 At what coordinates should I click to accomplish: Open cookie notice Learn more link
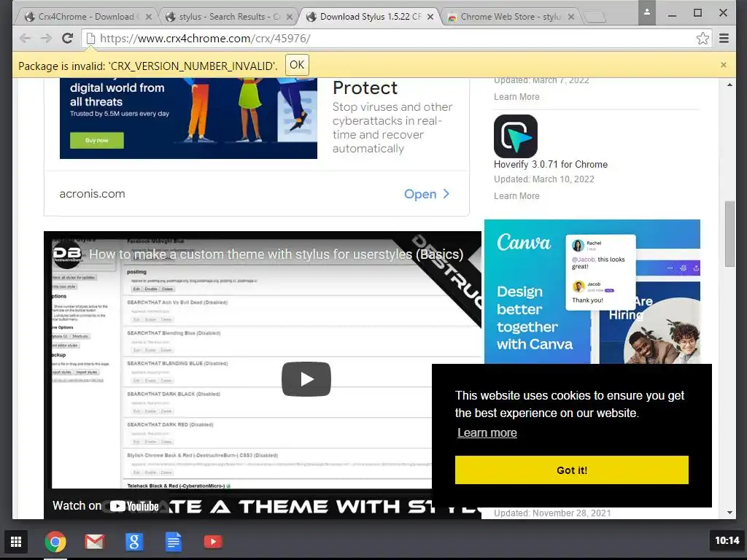[x=487, y=432]
